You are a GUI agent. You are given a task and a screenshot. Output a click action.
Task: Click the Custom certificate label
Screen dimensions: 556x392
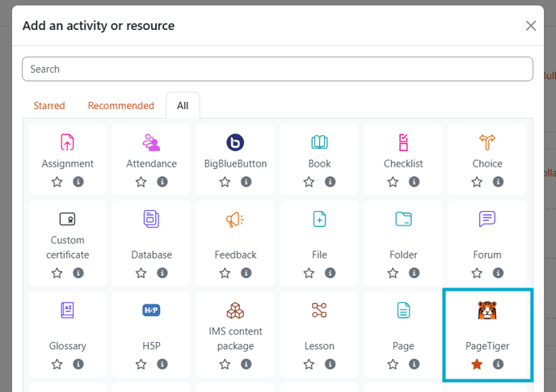pyautogui.click(x=67, y=247)
